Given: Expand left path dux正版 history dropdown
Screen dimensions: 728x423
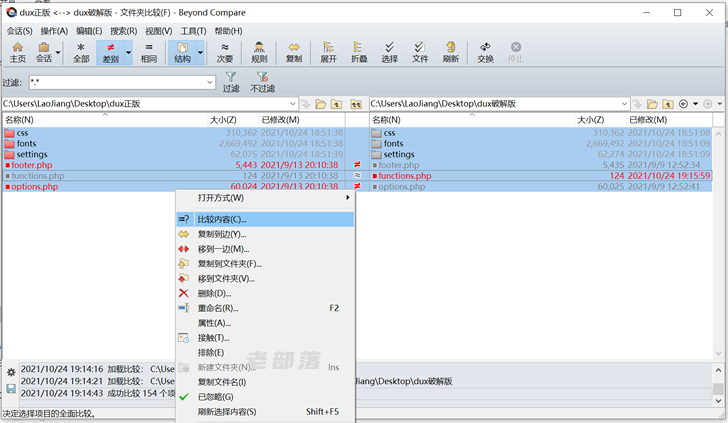Looking at the screenshot, I should pos(292,104).
